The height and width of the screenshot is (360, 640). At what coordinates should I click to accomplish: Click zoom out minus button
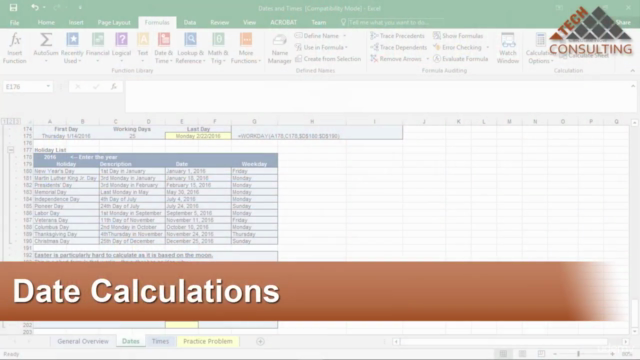[555, 354]
